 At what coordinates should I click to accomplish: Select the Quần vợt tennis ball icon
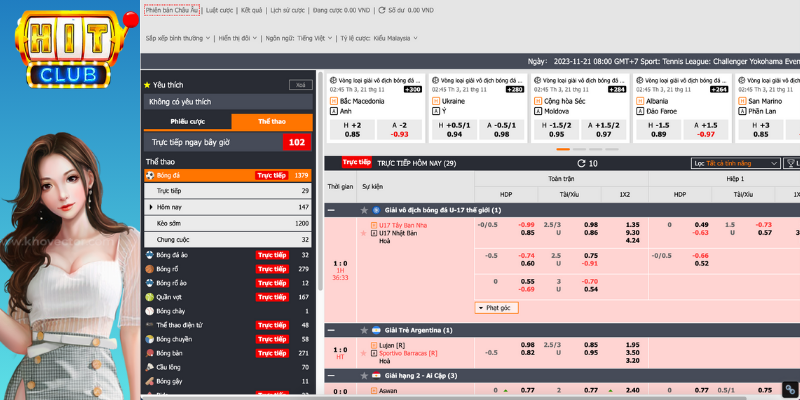(149, 296)
